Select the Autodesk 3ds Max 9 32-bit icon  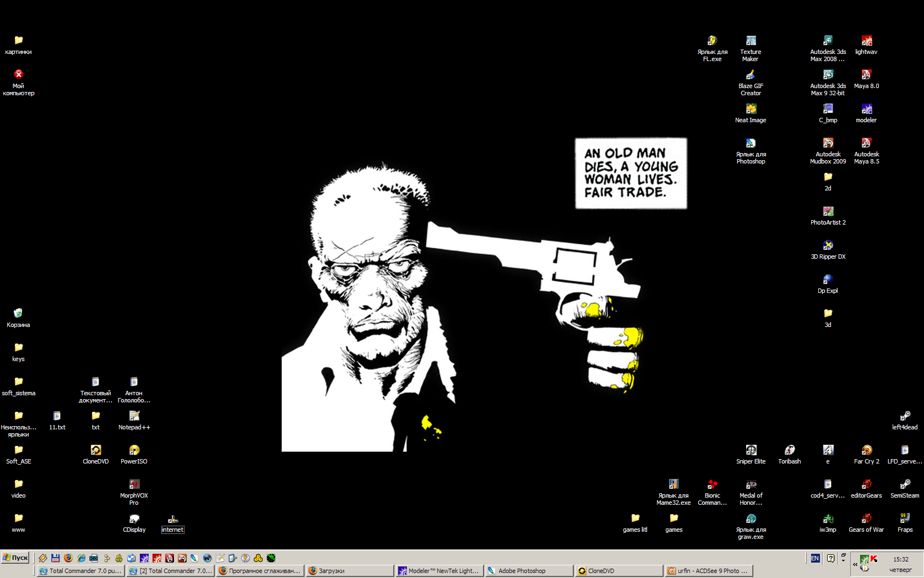point(828,83)
